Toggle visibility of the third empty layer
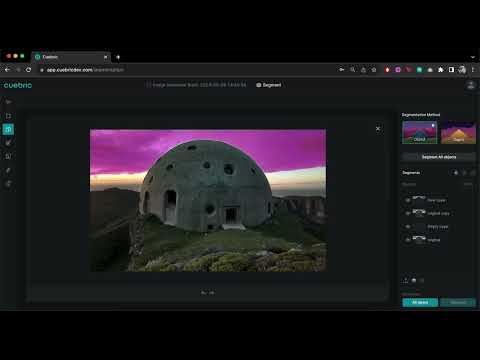The width and height of the screenshot is (480, 360). coord(407,227)
